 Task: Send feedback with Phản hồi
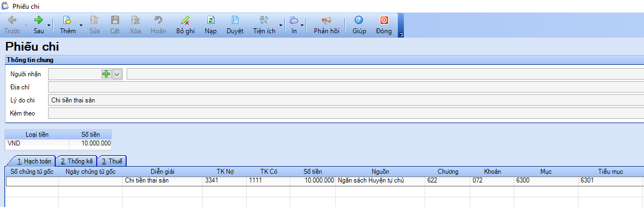(326, 25)
